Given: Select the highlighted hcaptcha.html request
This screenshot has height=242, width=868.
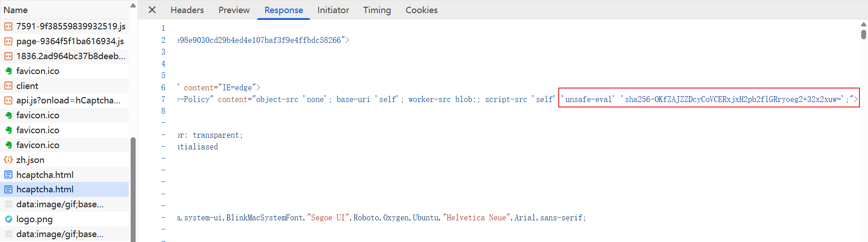Looking at the screenshot, I should (45, 190).
